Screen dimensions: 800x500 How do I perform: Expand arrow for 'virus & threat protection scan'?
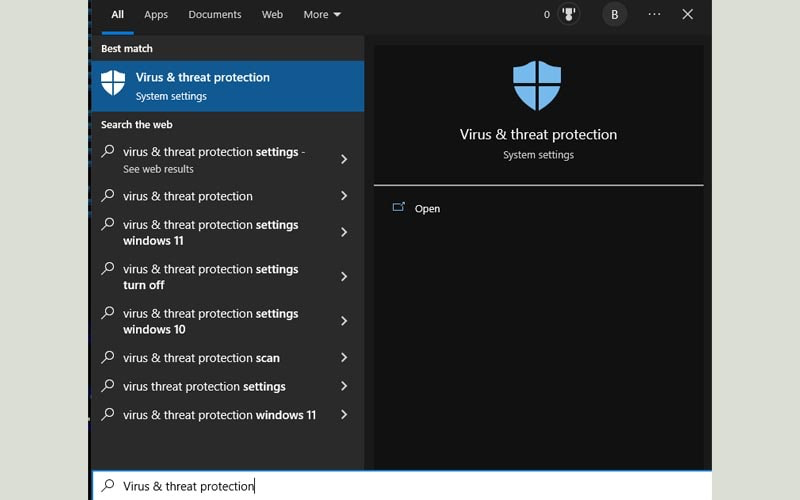pos(344,358)
